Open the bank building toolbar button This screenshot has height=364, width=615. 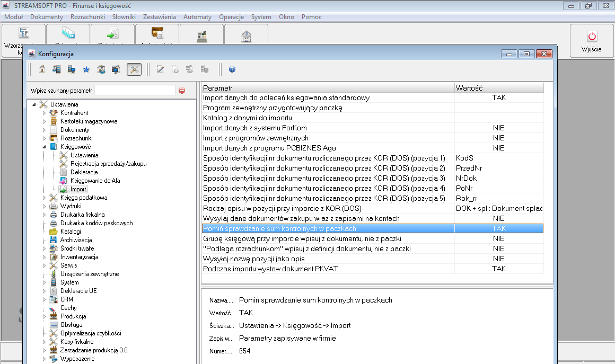point(246,37)
